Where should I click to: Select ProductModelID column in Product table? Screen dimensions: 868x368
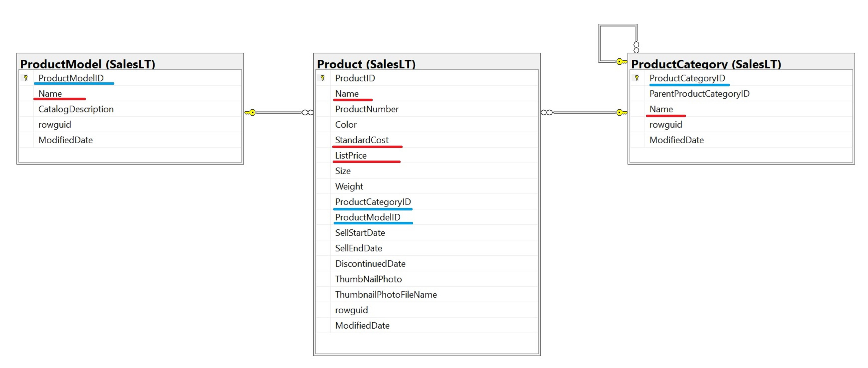click(x=368, y=217)
